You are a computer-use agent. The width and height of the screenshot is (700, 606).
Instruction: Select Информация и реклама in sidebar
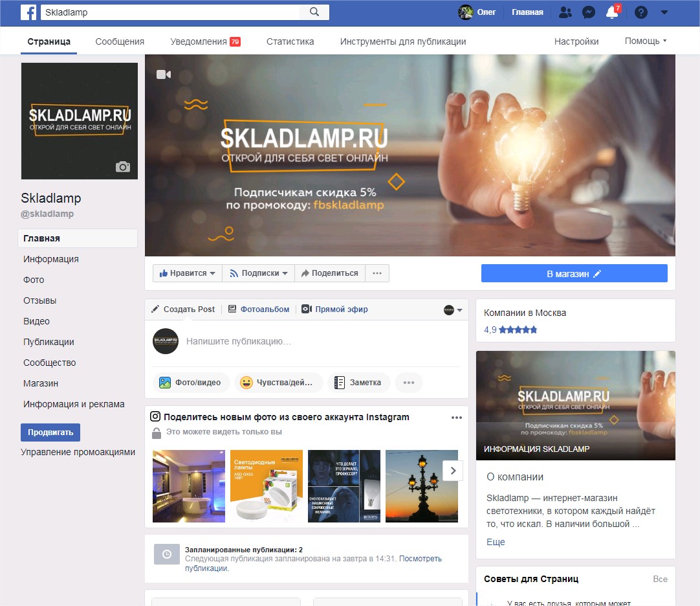pos(74,404)
